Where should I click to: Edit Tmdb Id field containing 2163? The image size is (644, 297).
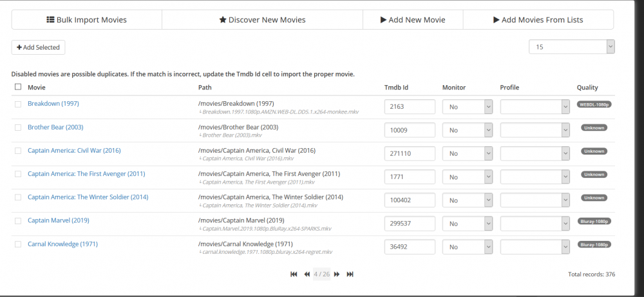point(410,107)
